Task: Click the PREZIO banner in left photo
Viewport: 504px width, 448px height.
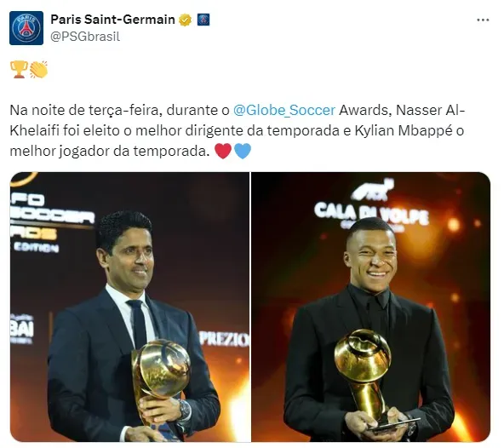Action: coord(224,338)
